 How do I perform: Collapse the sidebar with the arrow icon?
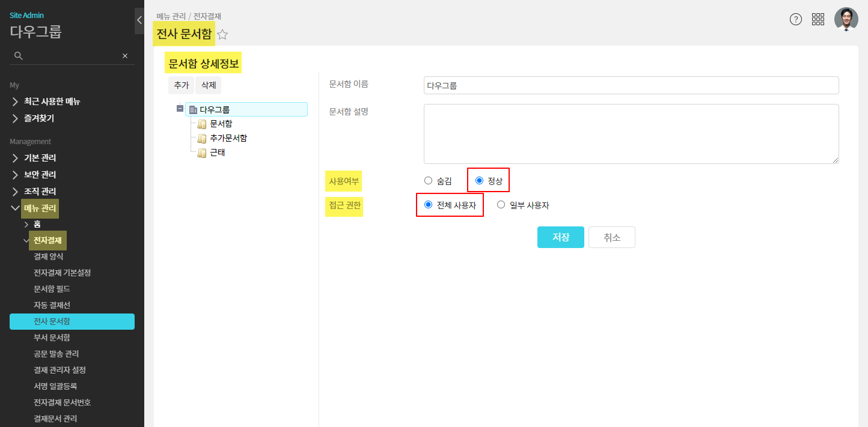(x=139, y=20)
